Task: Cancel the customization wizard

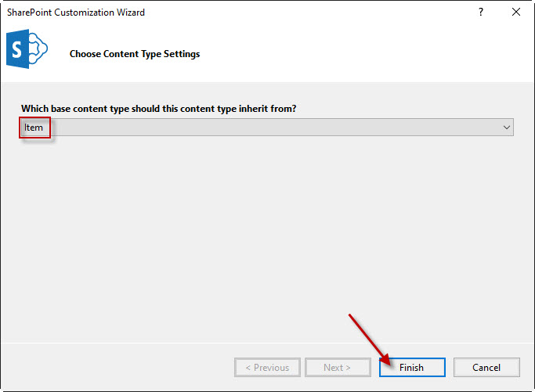Action: tap(486, 368)
